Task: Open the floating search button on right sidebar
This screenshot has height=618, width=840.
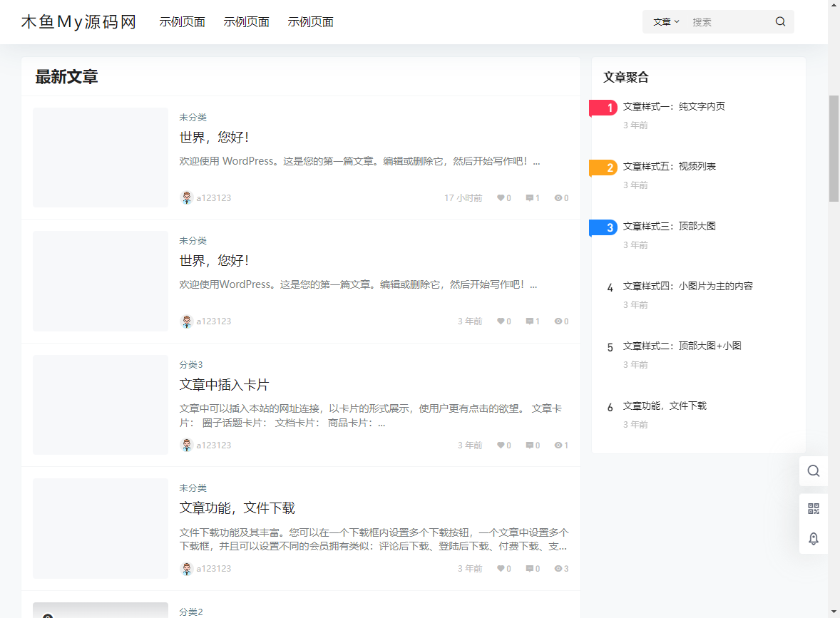Action: pos(813,470)
